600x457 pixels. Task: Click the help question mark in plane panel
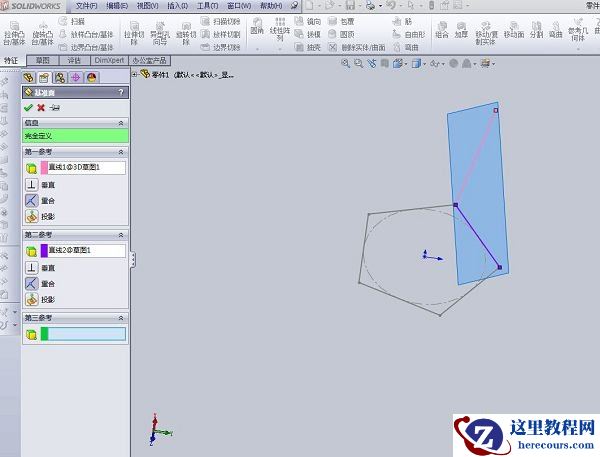[122, 92]
